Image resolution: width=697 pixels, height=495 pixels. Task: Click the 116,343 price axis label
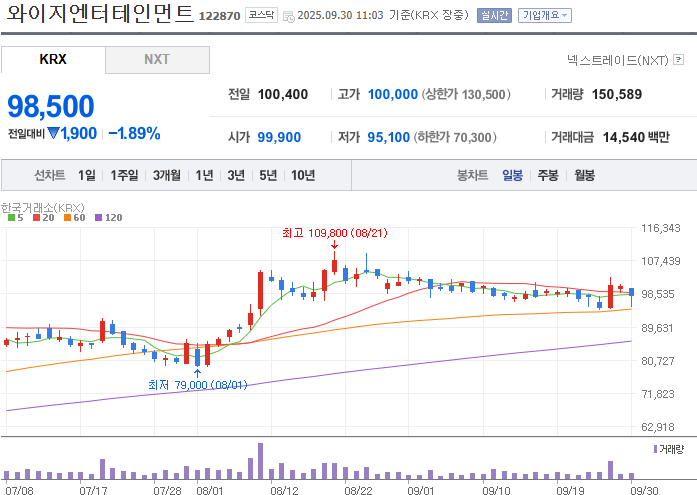point(661,228)
